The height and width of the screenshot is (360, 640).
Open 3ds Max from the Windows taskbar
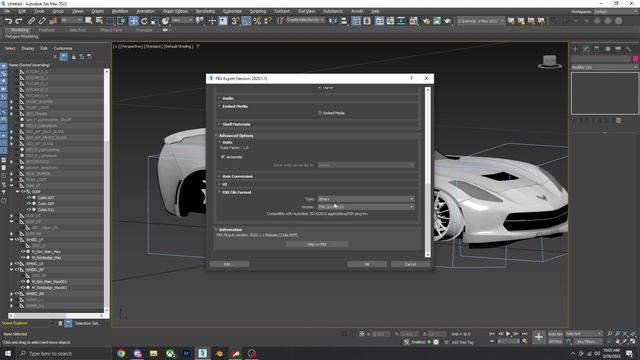pos(202,353)
